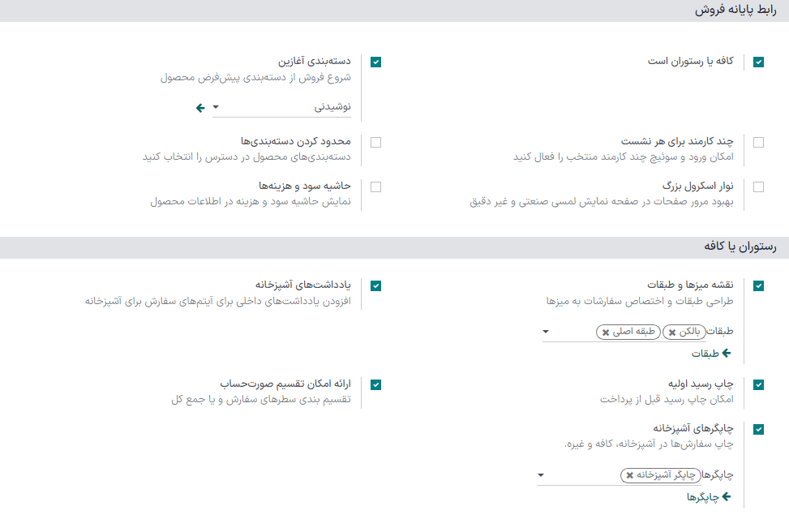Disable the نقشه میزها و طبقات checkbox
The image size is (789, 532).
click(x=758, y=285)
